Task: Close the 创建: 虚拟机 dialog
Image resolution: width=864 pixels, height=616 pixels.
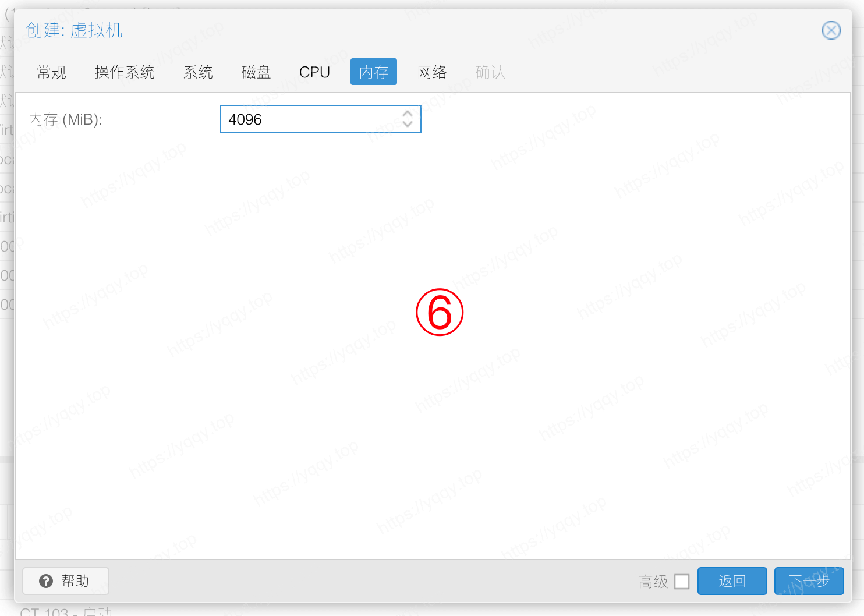Action: point(831,30)
